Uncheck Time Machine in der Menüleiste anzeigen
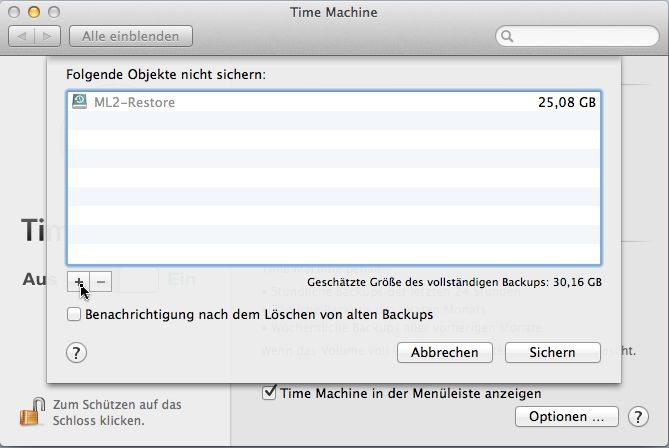Screen dimensions: 669x448 click(269, 393)
